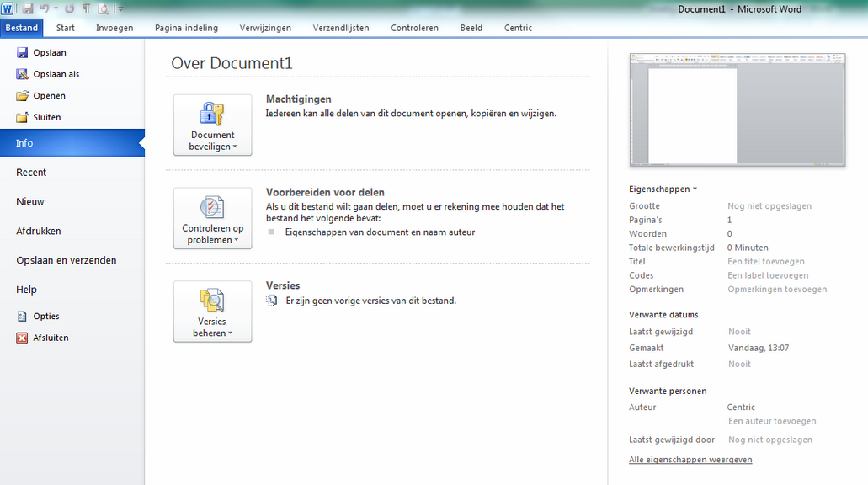This screenshot has width=868, height=485.
Task: Open the Centric ribbon tab
Action: pos(518,28)
